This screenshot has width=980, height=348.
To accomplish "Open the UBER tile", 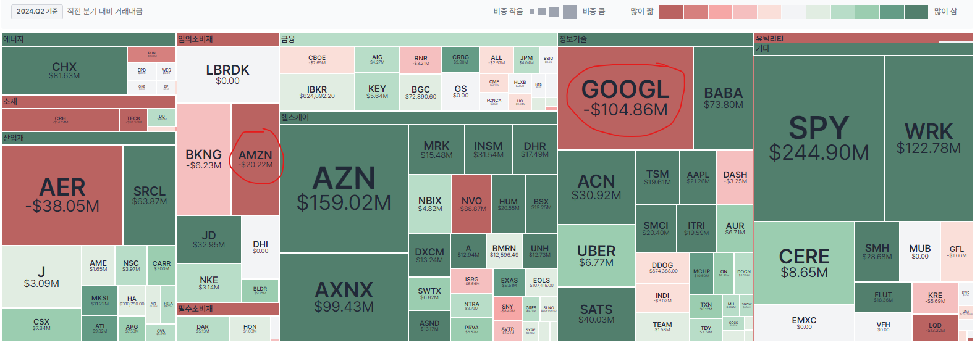I will coord(596,255).
